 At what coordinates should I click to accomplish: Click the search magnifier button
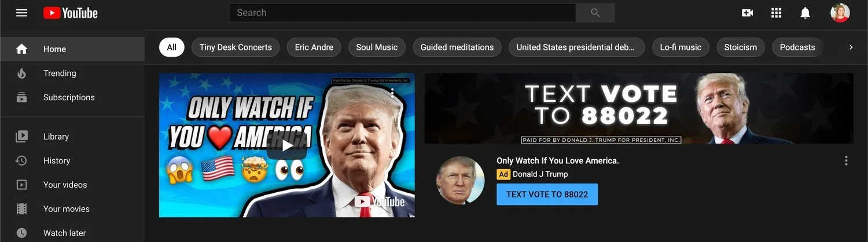click(x=595, y=13)
